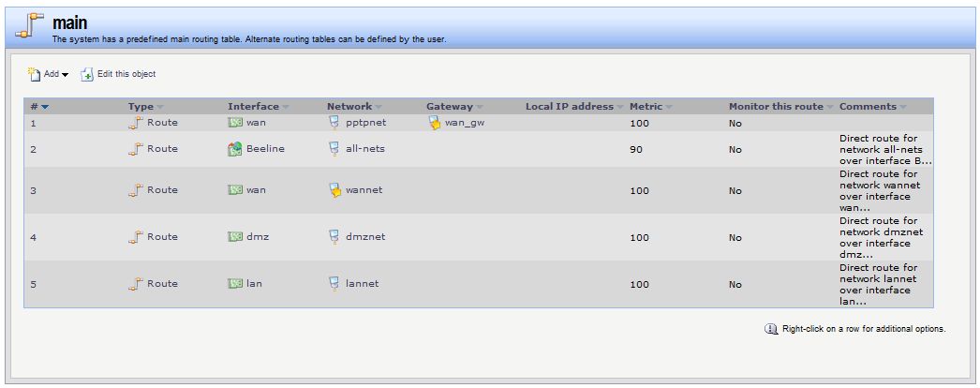The height and width of the screenshot is (388, 980).
Task: Open the Monitor this route column arrow
Action: click(x=831, y=107)
